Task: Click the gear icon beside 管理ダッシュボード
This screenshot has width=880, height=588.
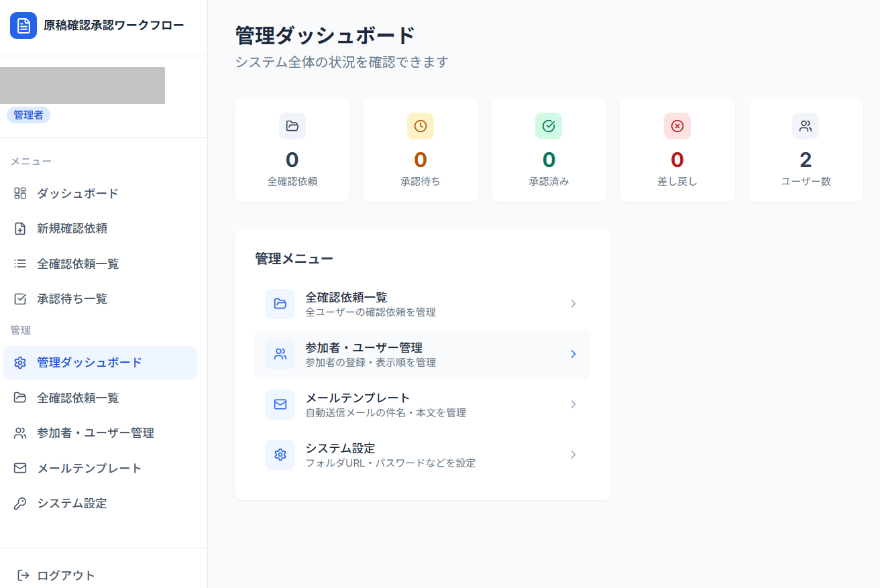Action: [x=20, y=363]
